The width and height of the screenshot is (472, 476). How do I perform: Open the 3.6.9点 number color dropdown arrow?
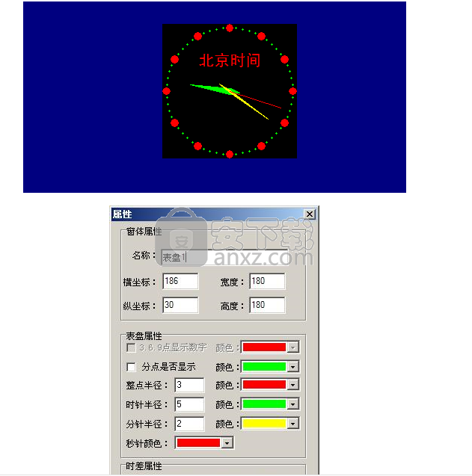(x=292, y=347)
